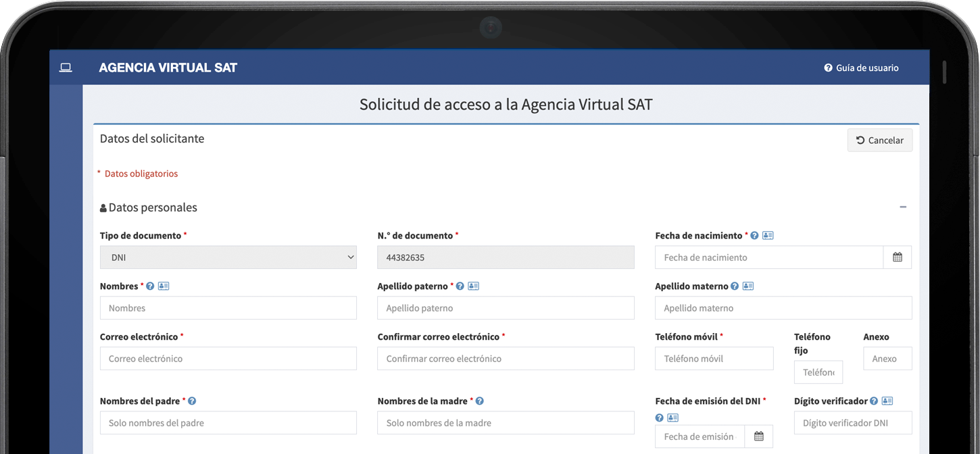Open the Tipo de documento dropdown
This screenshot has width=980, height=454.
[x=228, y=257]
